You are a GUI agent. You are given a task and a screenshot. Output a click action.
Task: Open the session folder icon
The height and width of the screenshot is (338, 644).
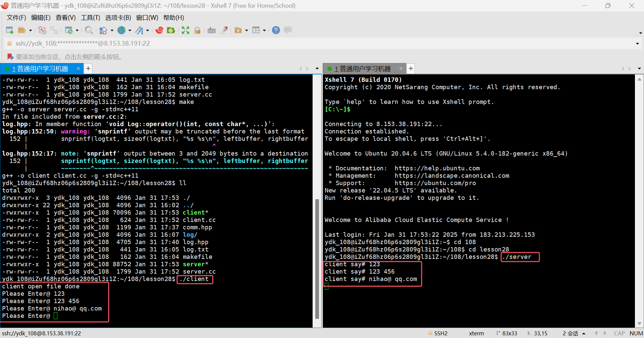click(x=22, y=30)
